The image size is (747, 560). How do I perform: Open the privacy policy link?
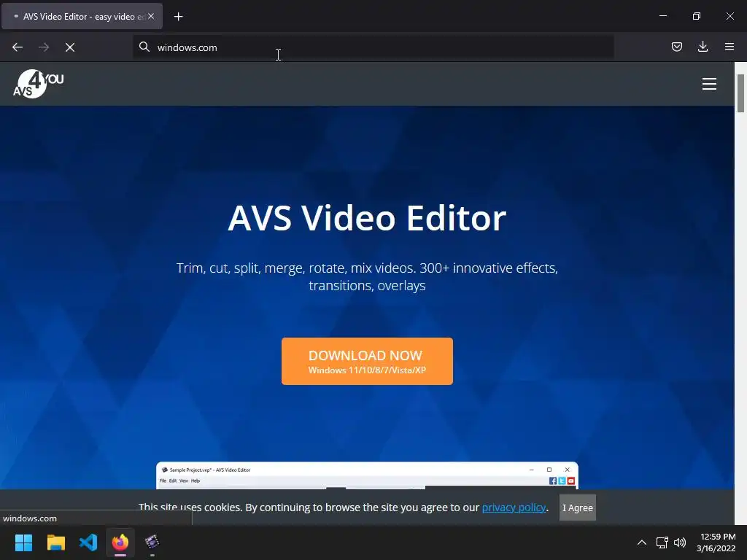click(x=514, y=507)
